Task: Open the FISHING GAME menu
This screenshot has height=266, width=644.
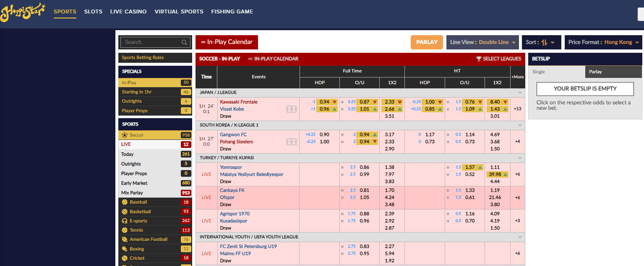Action: tap(232, 12)
